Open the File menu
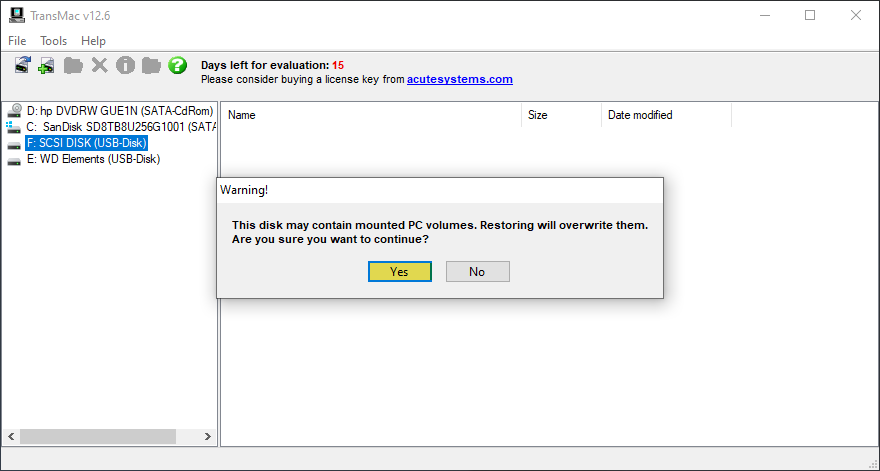The width and height of the screenshot is (880, 471). click(x=17, y=41)
